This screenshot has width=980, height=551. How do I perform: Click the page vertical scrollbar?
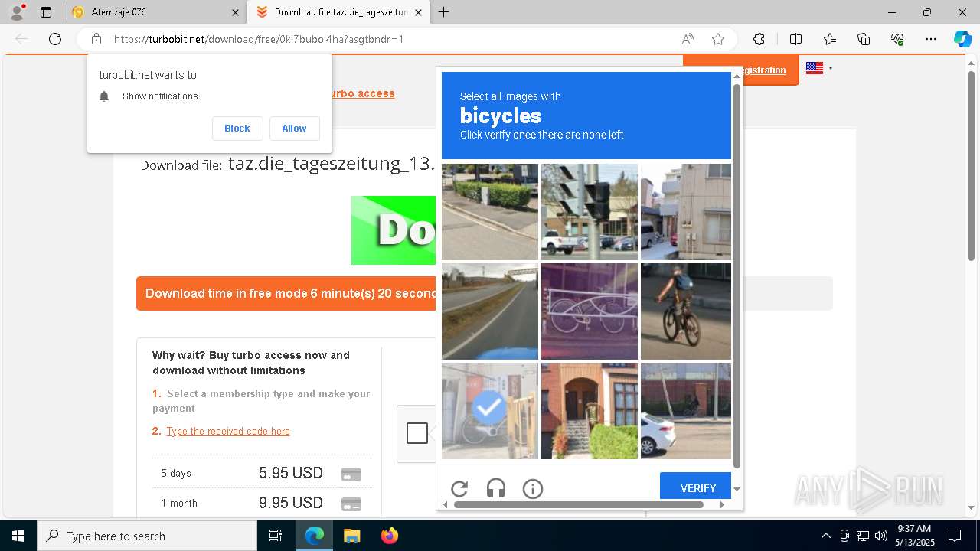[972, 165]
